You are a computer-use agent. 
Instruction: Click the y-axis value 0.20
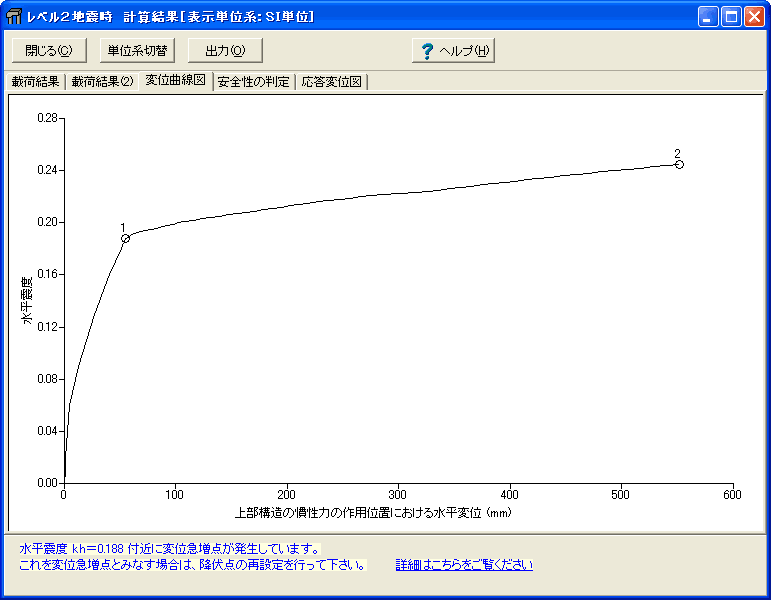pos(47,222)
